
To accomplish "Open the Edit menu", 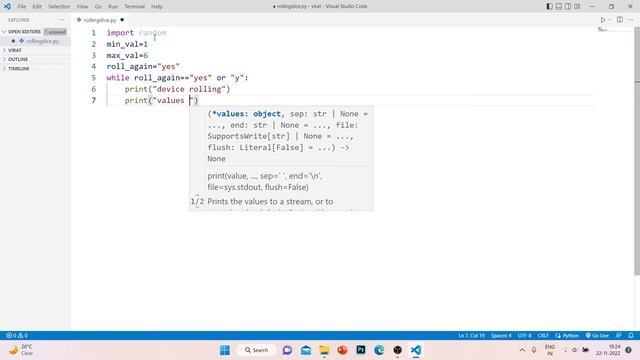I will [x=37, y=7].
